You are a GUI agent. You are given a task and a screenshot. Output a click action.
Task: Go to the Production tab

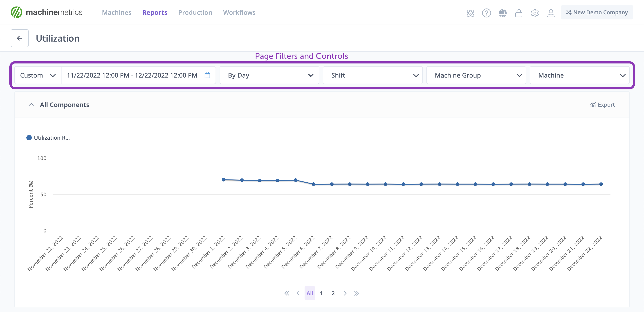(x=195, y=13)
